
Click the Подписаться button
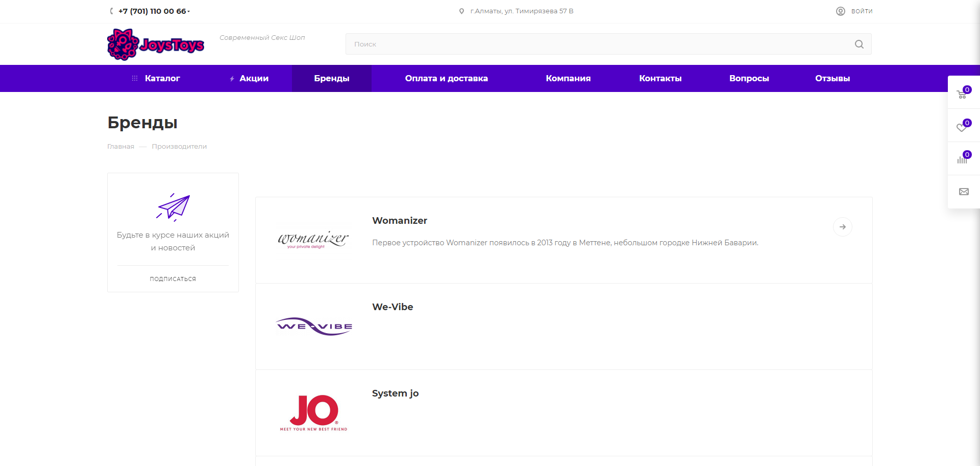173,279
